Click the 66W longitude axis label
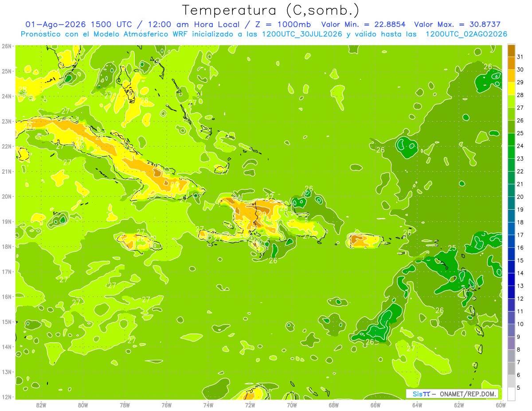Viewport: 532px width, 411px height. (x=376, y=405)
